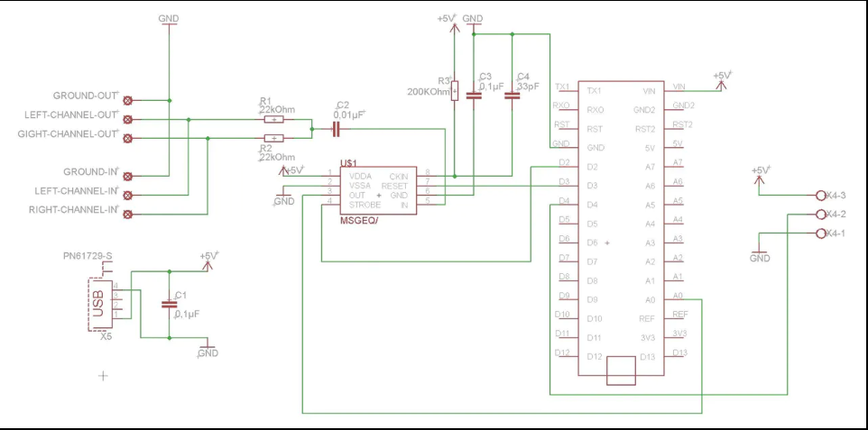Image resolution: width=868 pixels, height=430 pixels.
Task: Click the 0,1µF value beside C1
Action: (187, 314)
